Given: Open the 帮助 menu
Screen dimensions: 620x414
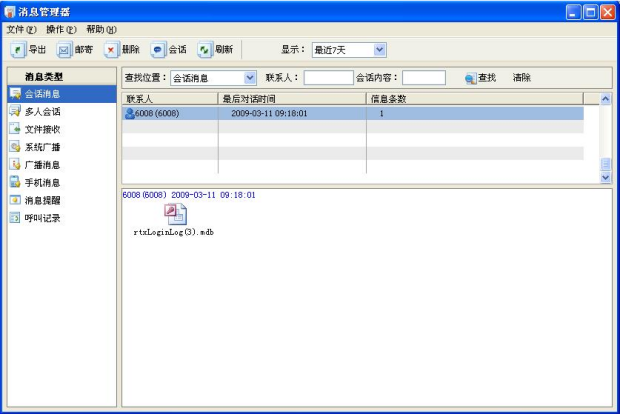Looking at the screenshot, I should [x=102, y=30].
